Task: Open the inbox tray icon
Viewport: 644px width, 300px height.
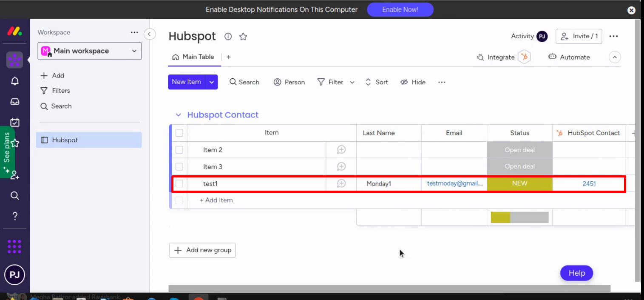Action: 14,102
